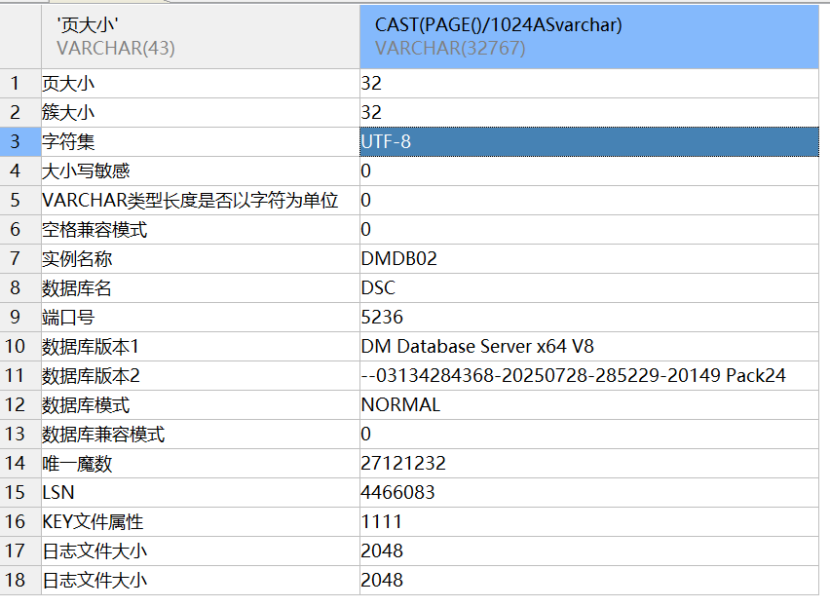Select row number 10 header
This screenshot has width=830, height=607.
tap(21, 346)
